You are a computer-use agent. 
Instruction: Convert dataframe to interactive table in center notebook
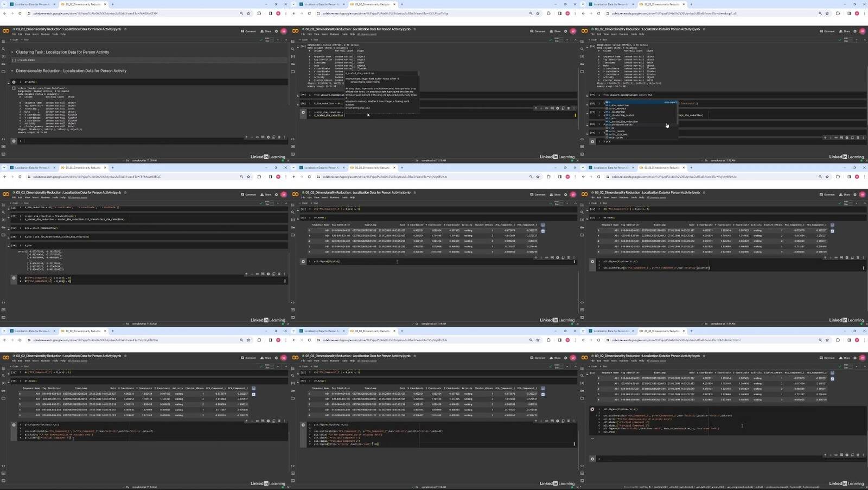click(543, 225)
